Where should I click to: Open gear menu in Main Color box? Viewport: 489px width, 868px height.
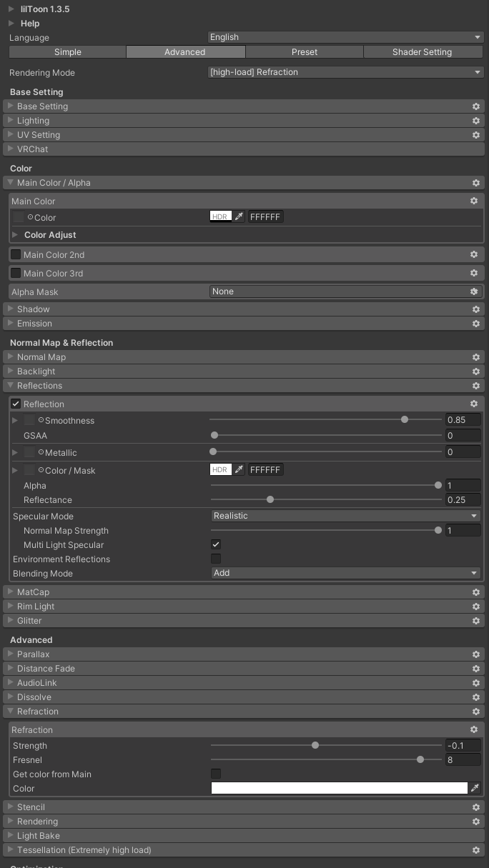473,201
